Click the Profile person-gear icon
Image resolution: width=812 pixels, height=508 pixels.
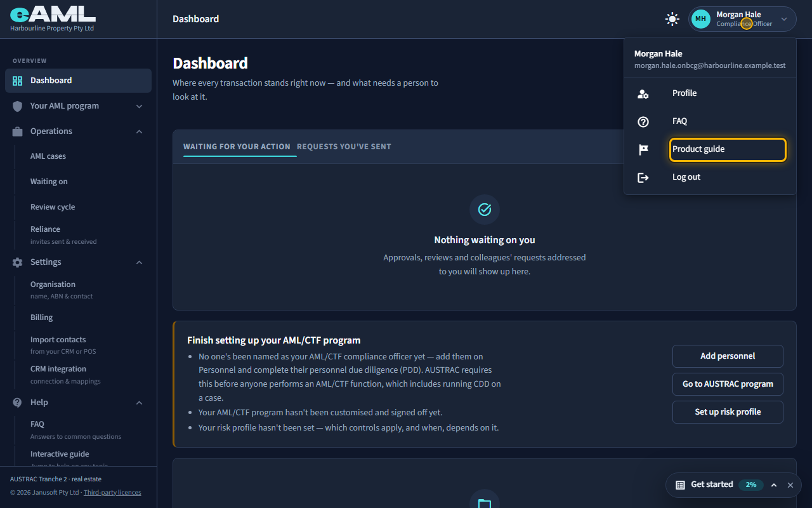[643, 94]
